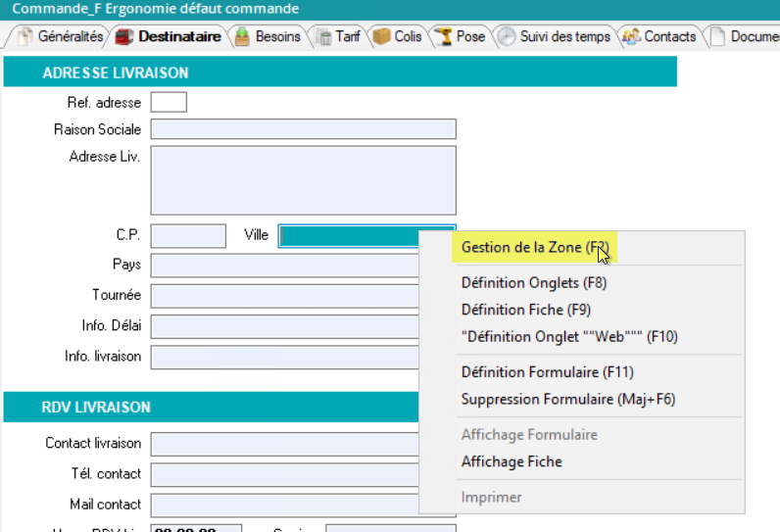Focus the Raison Sociale field
Image resolution: width=780 pixels, height=532 pixels.
click(x=303, y=129)
